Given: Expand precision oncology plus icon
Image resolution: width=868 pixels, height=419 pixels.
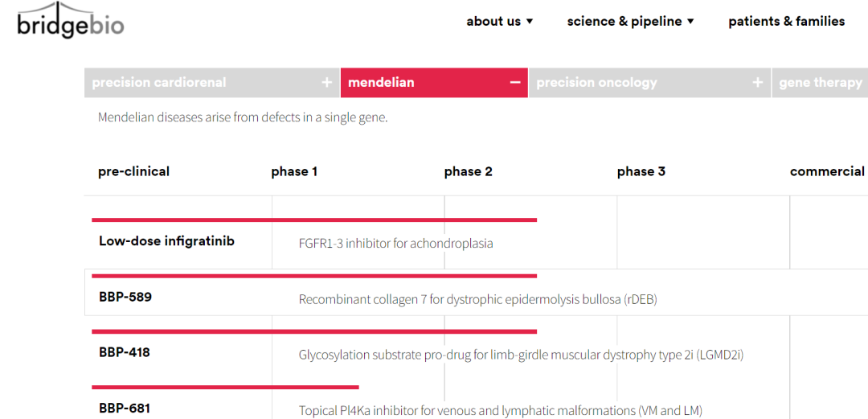Looking at the screenshot, I should (757, 83).
